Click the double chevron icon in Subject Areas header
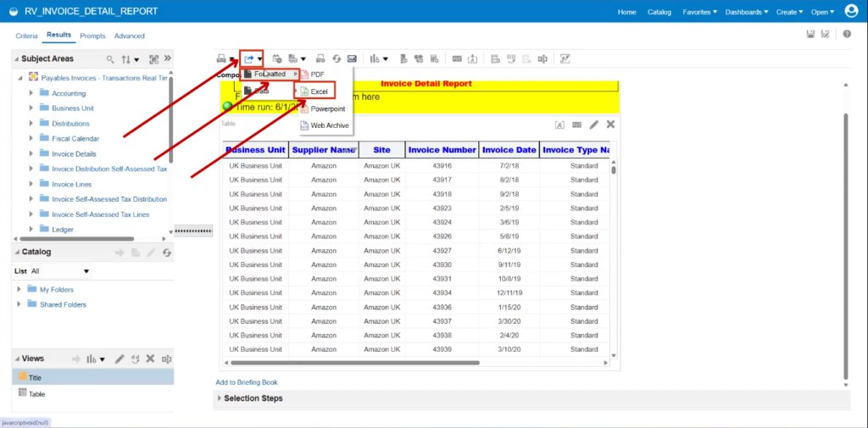 pyautogui.click(x=168, y=58)
